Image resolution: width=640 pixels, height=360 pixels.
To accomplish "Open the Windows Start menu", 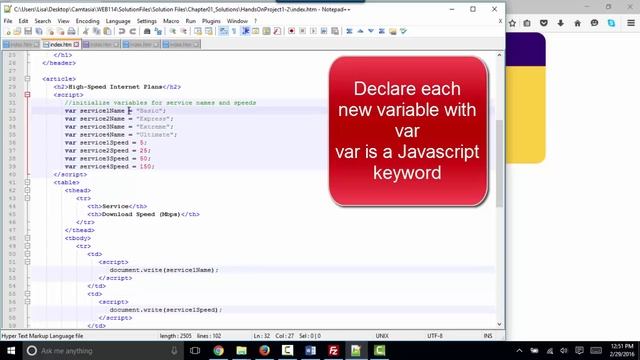I will coord(11,351).
